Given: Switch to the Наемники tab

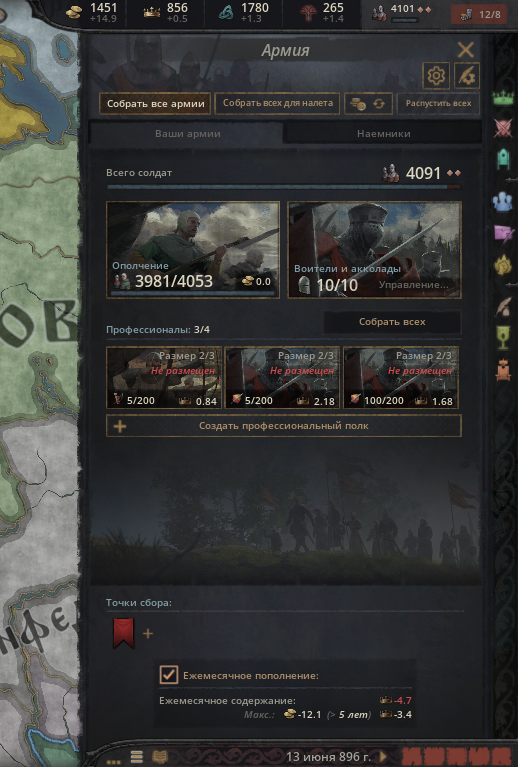Looking at the screenshot, I should pos(383,134).
